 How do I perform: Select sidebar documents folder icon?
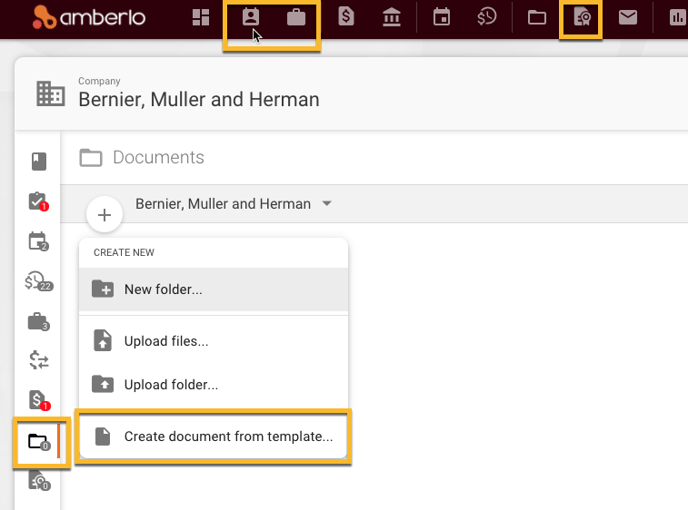click(x=39, y=441)
